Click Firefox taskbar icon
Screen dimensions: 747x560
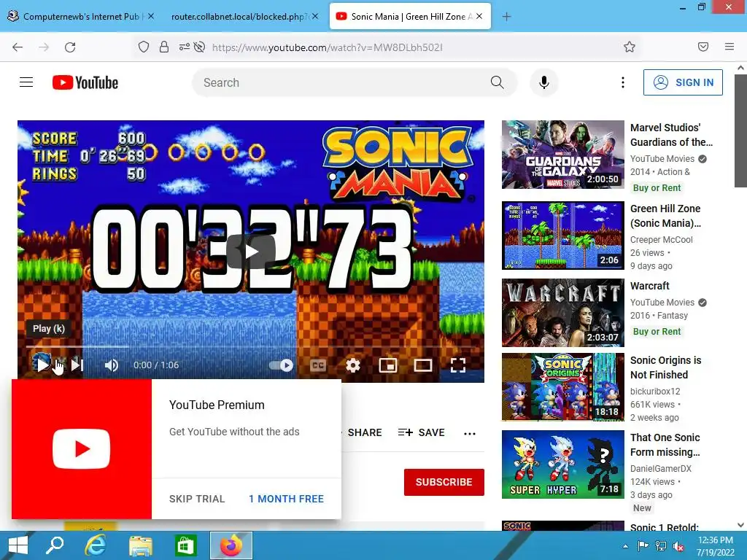tap(231, 545)
